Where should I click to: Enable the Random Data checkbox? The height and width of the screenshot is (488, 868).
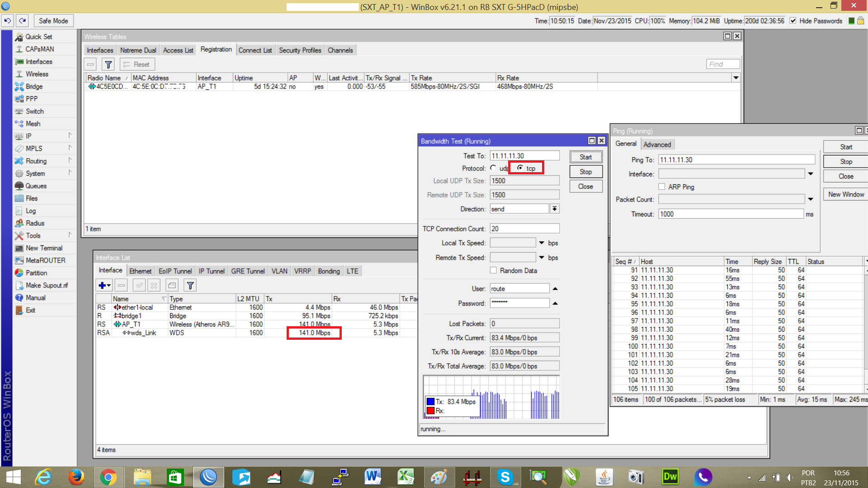[493, 271]
